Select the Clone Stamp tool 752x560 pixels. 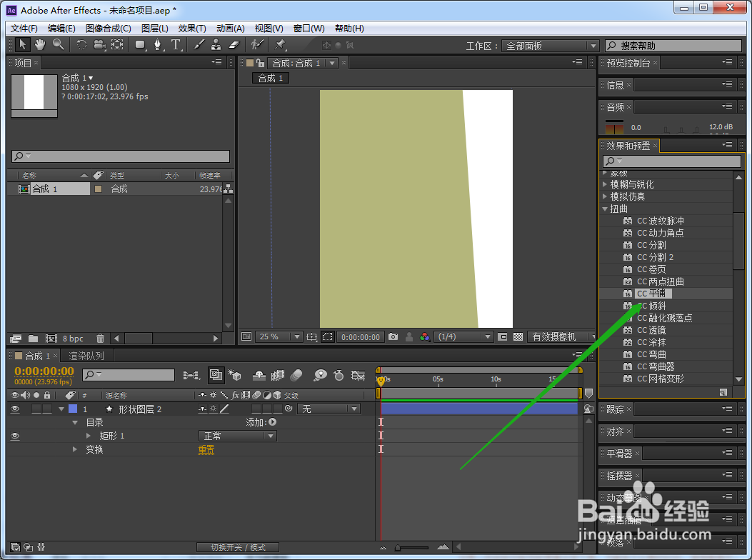[x=216, y=45]
